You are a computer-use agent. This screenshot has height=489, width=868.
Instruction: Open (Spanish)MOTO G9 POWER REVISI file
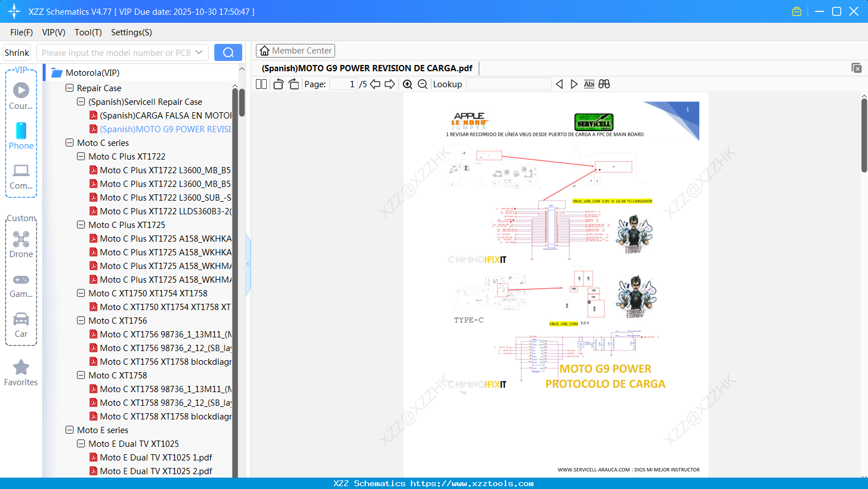point(161,129)
